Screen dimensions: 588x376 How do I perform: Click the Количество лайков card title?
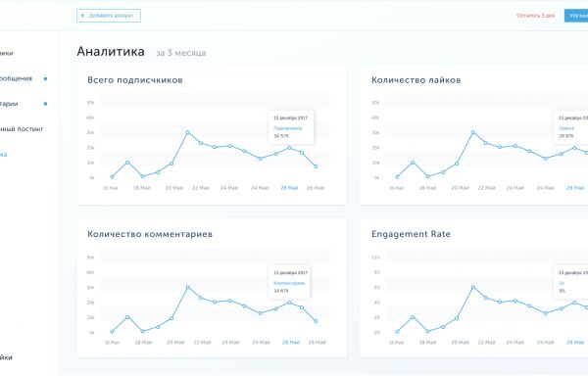pos(416,80)
